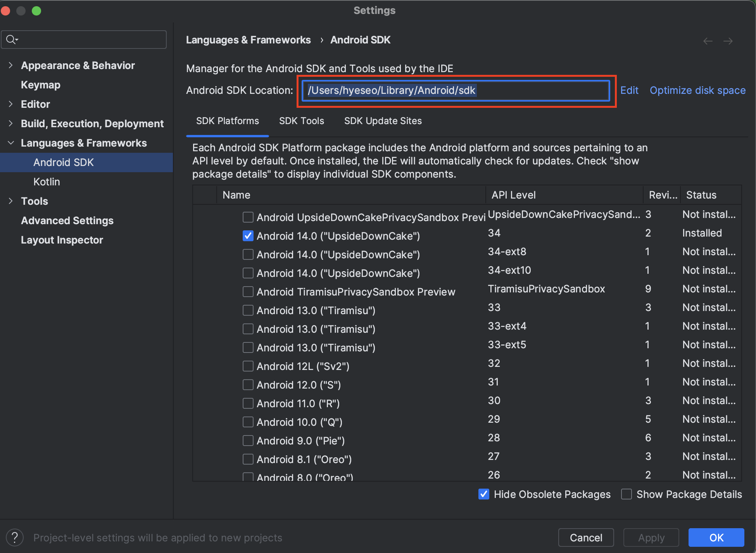Check Android TiramisuPrivacySandbox Preview checkbox
Image resolution: width=756 pixels, height=553 pixels.
pos(248,292)
